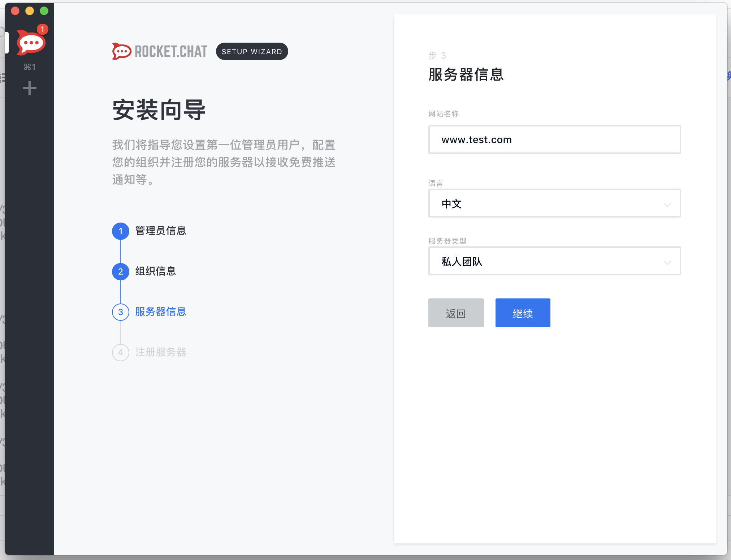Click the 服务器类型 label
Viewport: 731px width, 560px height.
pos(447,241)
